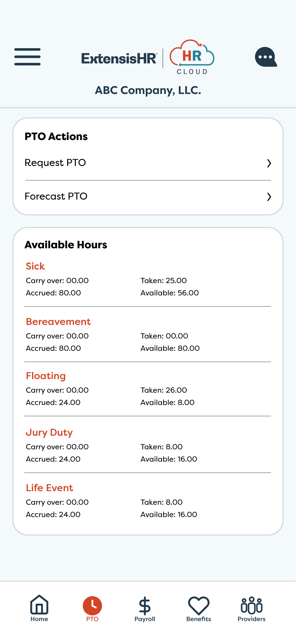Select the Jury Duty heading
The width and height of the screenshot is (296, 644).
(x=49, y=432)
